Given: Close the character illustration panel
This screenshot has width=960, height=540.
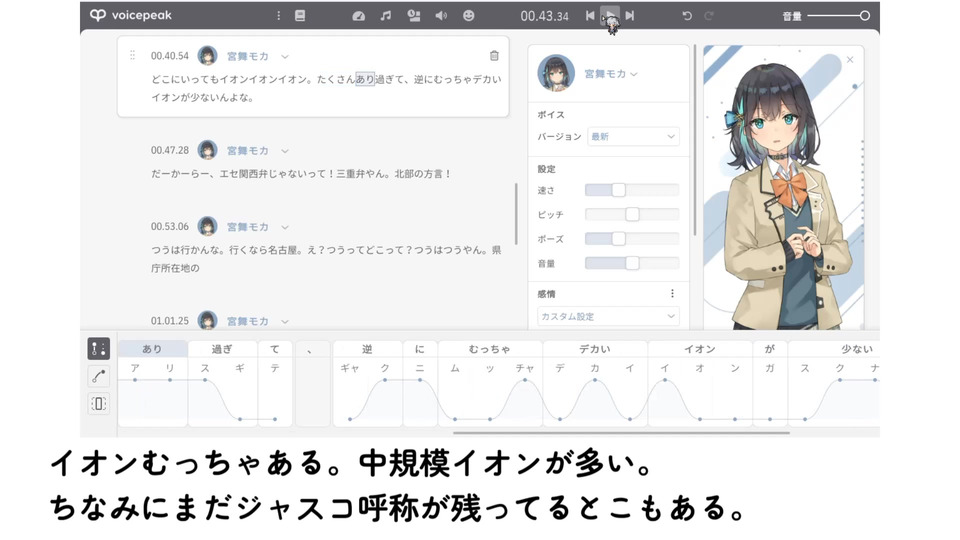Looking at the screenshot, I should tap(850, 60).
